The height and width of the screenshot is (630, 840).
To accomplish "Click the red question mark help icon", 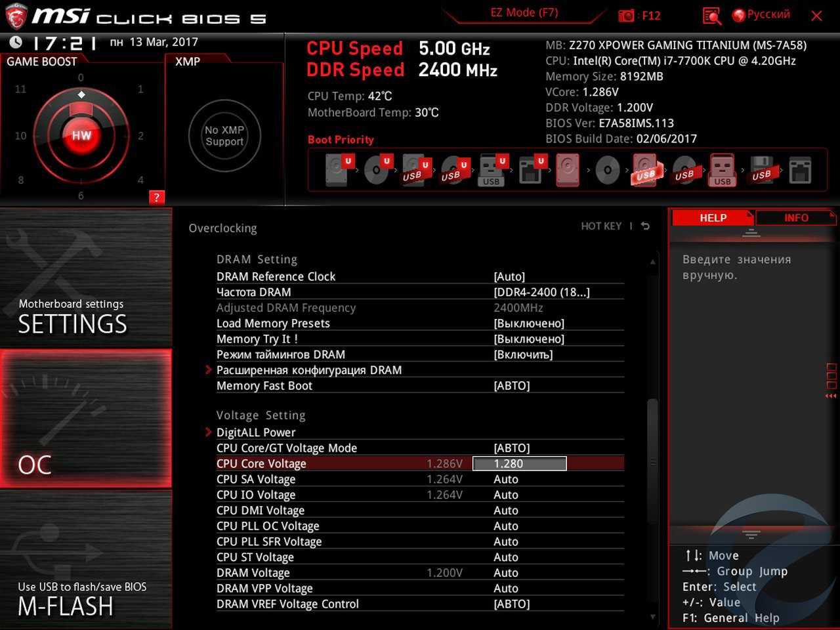I will click(x=156, y=198).
